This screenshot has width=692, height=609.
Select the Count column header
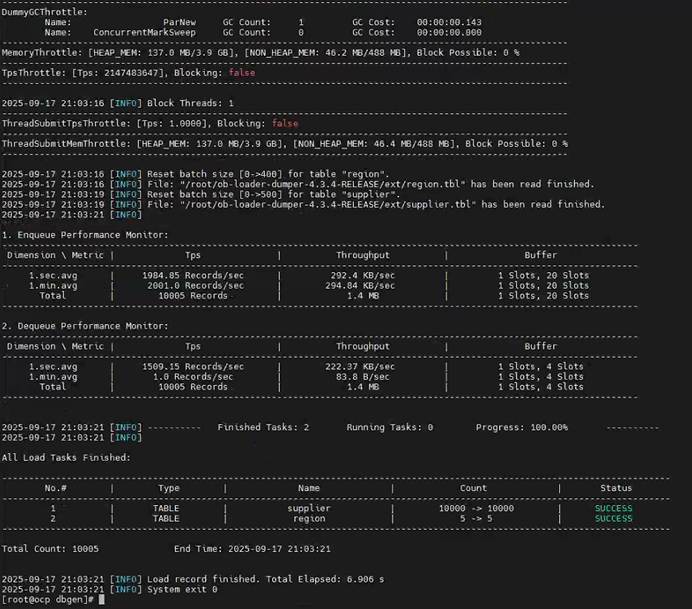(x=473, y=488)
